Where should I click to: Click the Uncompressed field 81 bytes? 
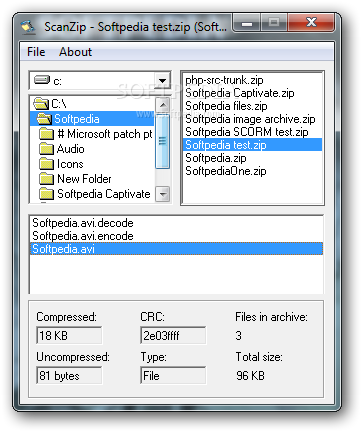pos(69,376)
